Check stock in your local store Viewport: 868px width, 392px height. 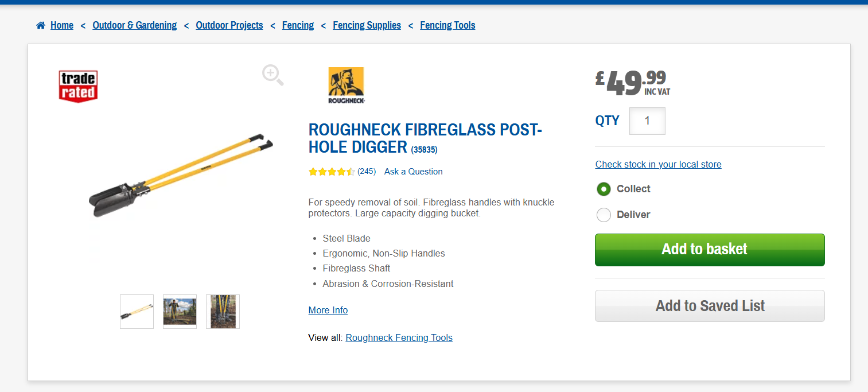click(658, 164)
